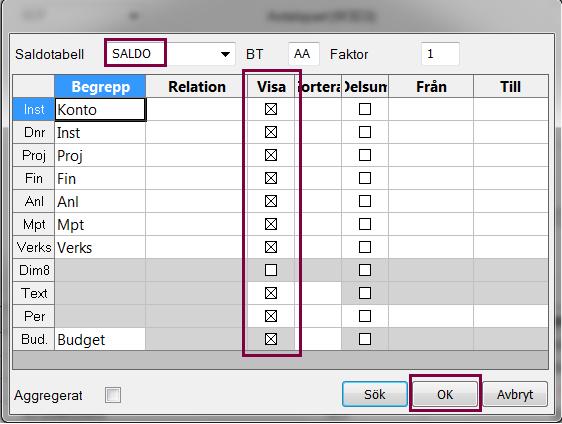The image size is (562, 424).
Task: Select the Inst row header
Action: point(34,109)
